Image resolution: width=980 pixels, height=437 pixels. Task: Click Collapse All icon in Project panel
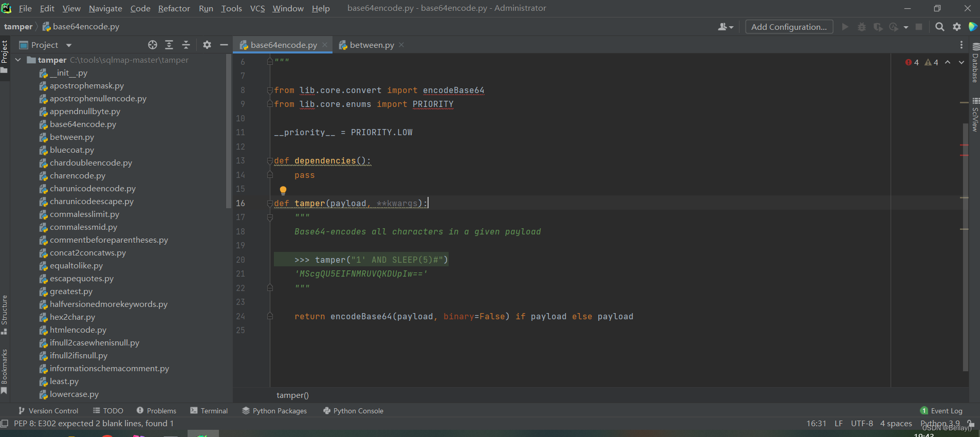186,45
